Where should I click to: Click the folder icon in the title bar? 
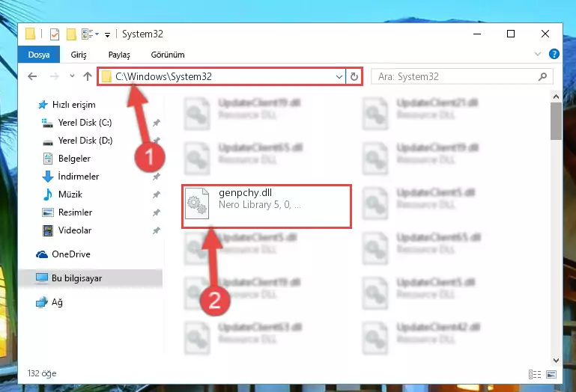click(30, 34)
